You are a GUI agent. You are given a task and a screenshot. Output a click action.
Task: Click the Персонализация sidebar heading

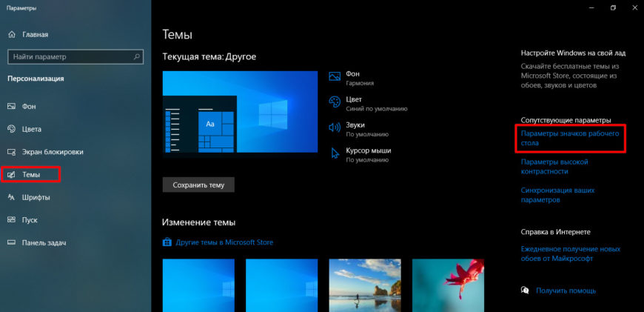pyautogui.click(x=36, y=79)
